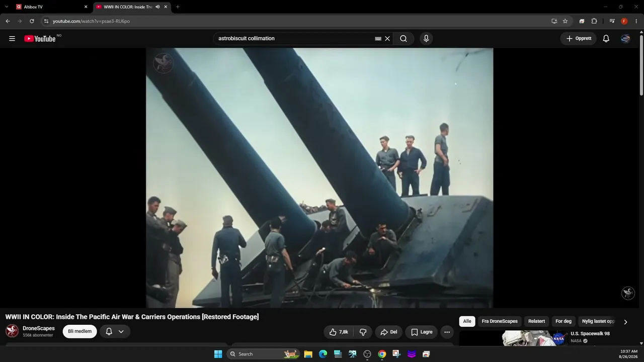Bookmark this page with the star
The height and width of the screenshot is (362, 644).
point(565,21)
